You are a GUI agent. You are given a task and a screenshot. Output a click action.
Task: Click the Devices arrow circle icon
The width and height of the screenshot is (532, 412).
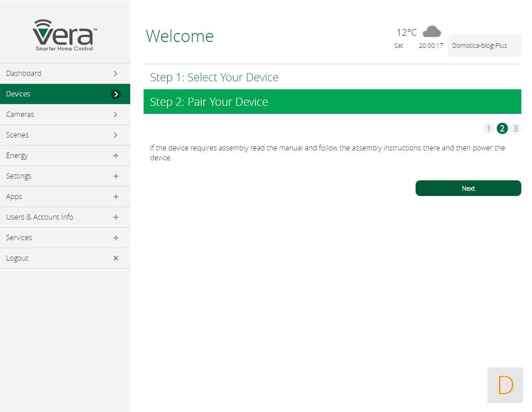pos(115,94)
